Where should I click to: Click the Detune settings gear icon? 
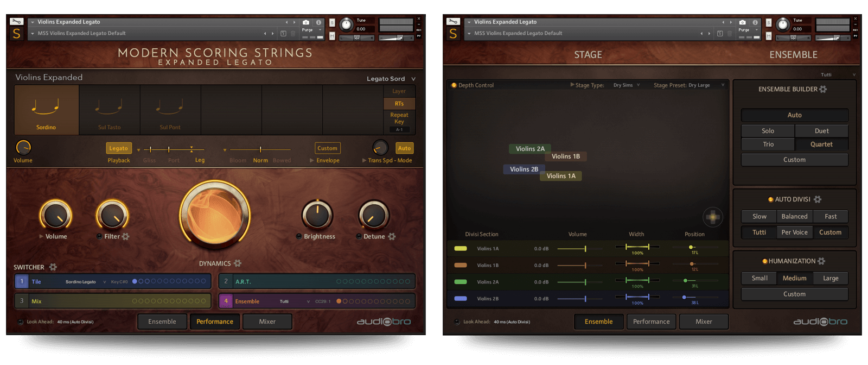[392, 237]
